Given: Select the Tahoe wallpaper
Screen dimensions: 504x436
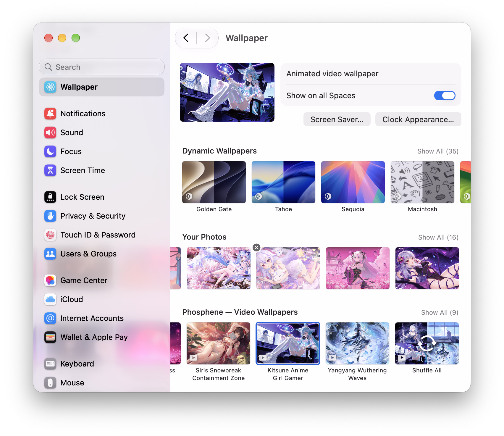Looking at the screenshot, I should tap(283, 182).
